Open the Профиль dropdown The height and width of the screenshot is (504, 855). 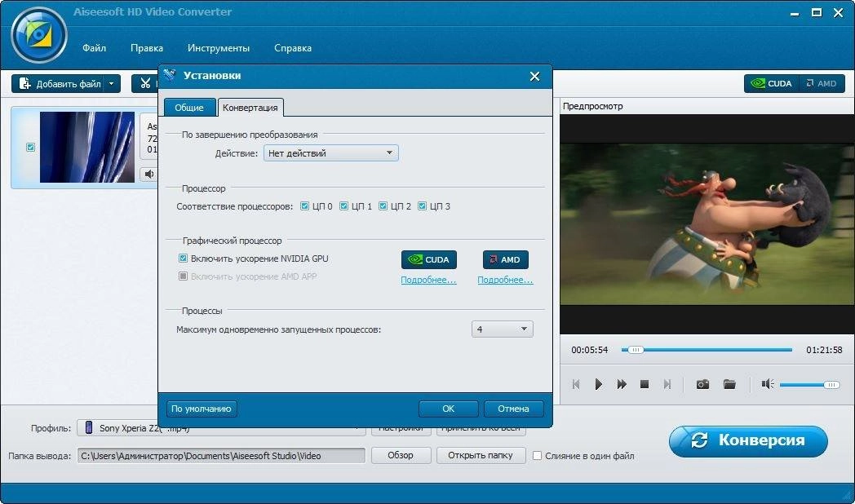point(221,428)
